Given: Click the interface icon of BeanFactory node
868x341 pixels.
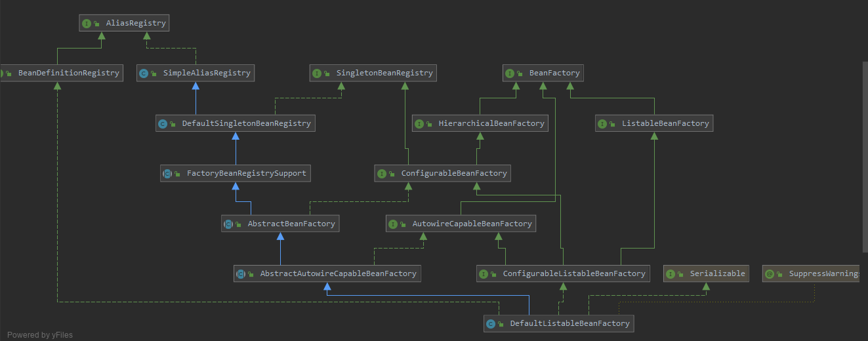Looking at the screenshot, I should pos(510,73).
